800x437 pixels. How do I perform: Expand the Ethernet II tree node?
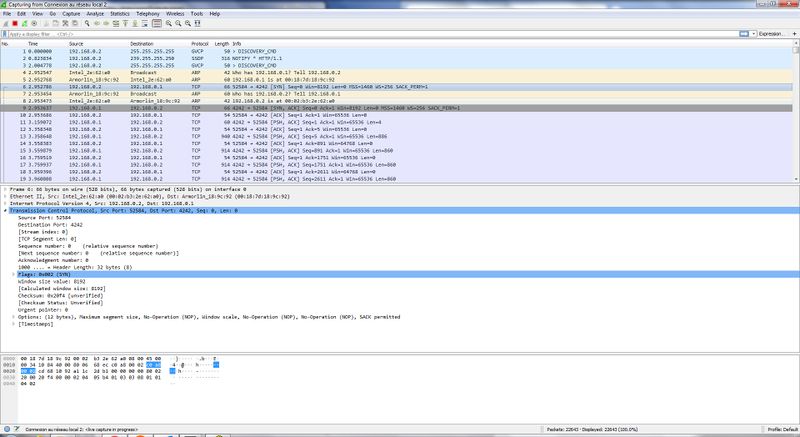coord(3,195)
